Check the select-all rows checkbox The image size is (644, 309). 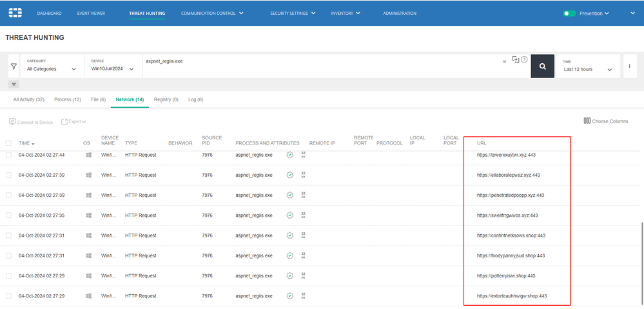pyautogui.click(x=8, y=143)
